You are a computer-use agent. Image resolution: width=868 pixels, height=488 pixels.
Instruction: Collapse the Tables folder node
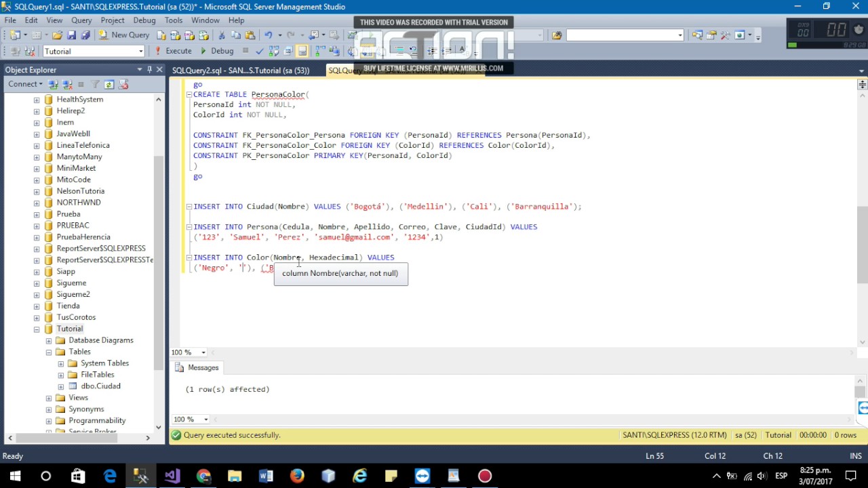(x=49, y=352)
